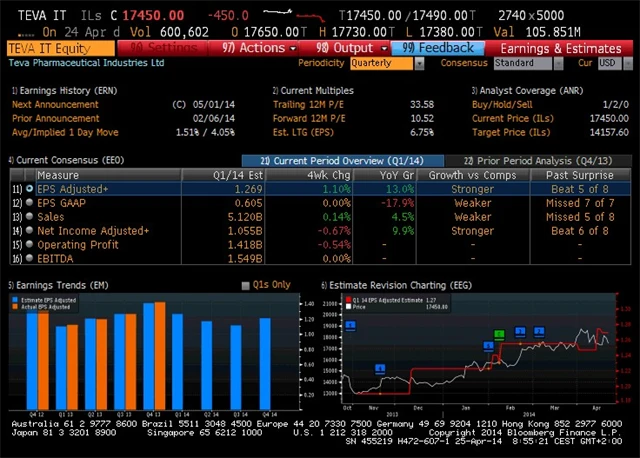This screenshot has width=640, height=458.
Task: Open the Consensus Standard dropdown
Action: point(526,63)
